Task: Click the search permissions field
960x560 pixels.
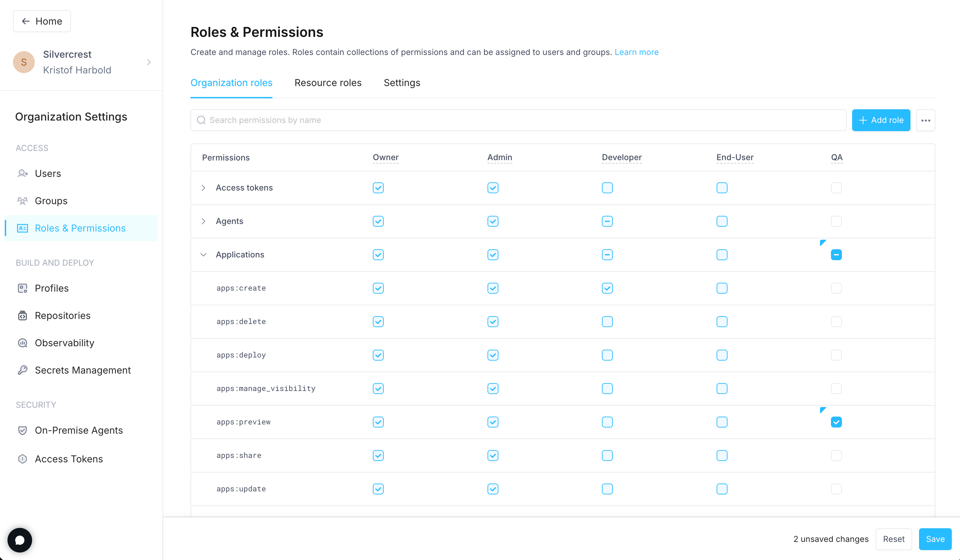Action: click(x=381, y=120)
